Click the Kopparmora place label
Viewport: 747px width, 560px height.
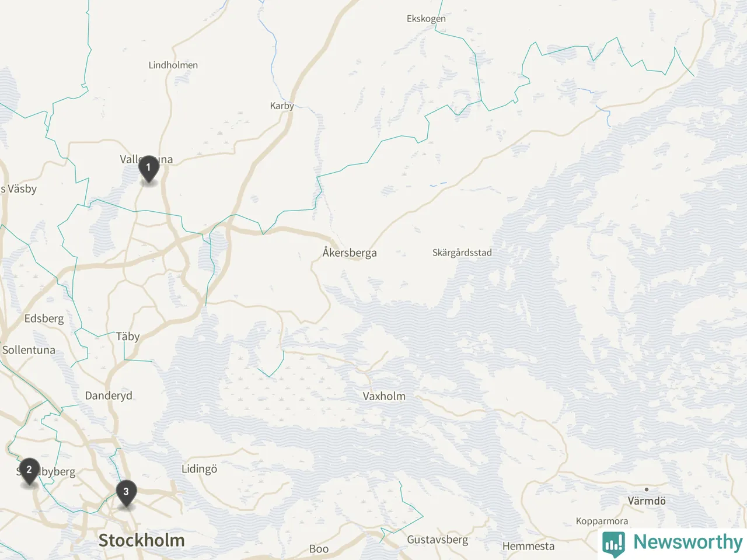[x=602, y=521]
